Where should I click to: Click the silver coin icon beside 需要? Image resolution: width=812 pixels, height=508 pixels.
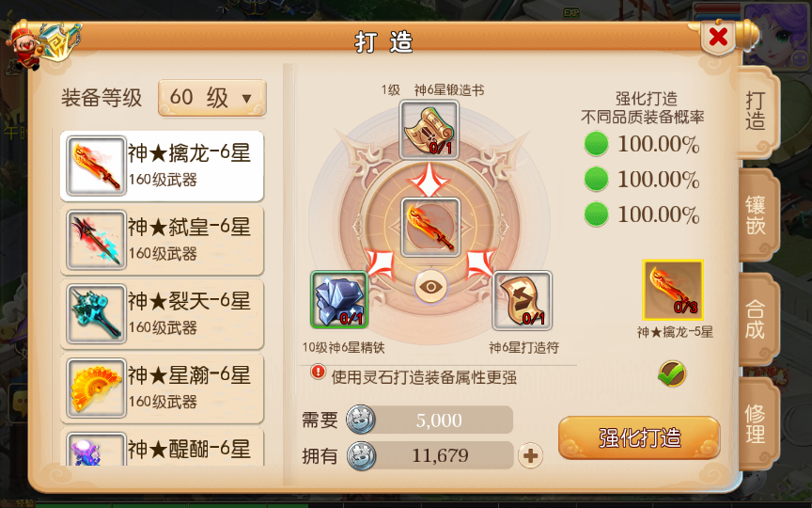pyautogui.click(x=361, y=420)
